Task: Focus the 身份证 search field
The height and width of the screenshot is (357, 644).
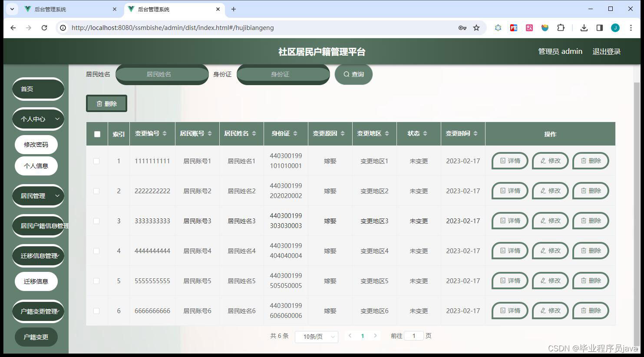Action: pyautogui.click(x=283, y=74)
